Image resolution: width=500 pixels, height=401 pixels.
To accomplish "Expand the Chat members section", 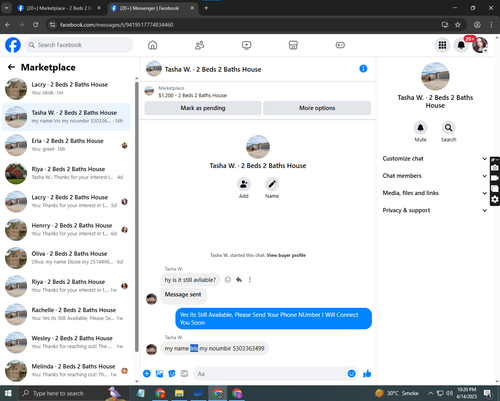I will [x=435, y=176].
